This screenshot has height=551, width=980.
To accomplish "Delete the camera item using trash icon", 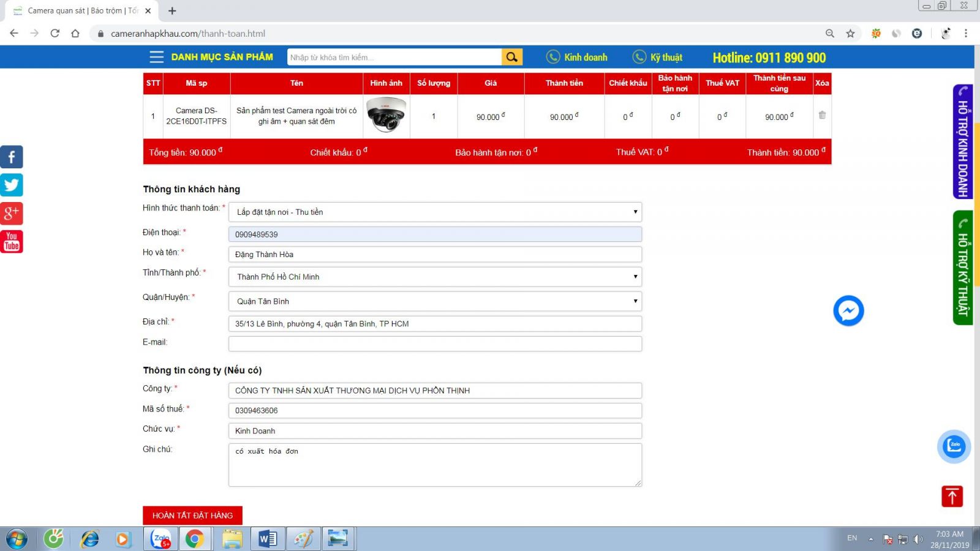I will [x=822, y=115].
